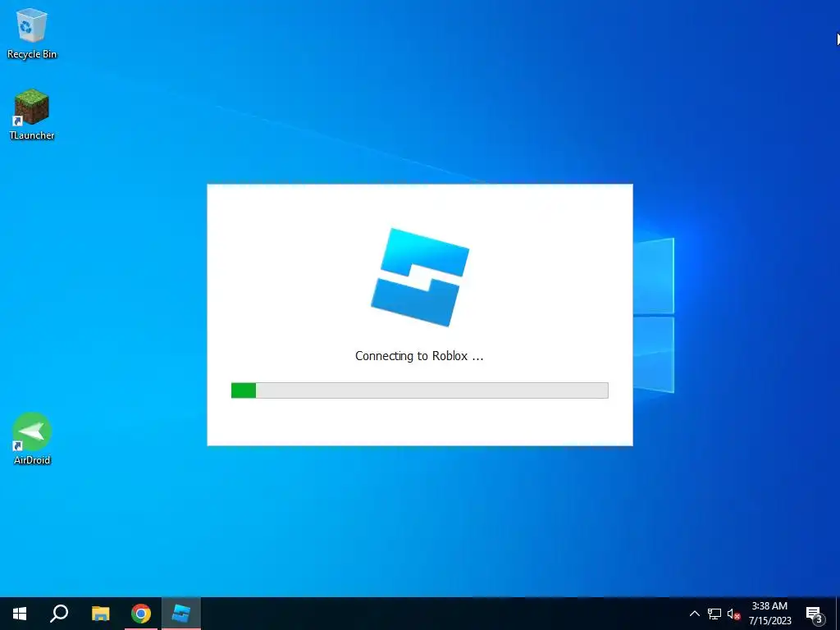Open taskbar search magnifier
The width and height of the screenshot is (840, 630).
(x=59, y=614)
